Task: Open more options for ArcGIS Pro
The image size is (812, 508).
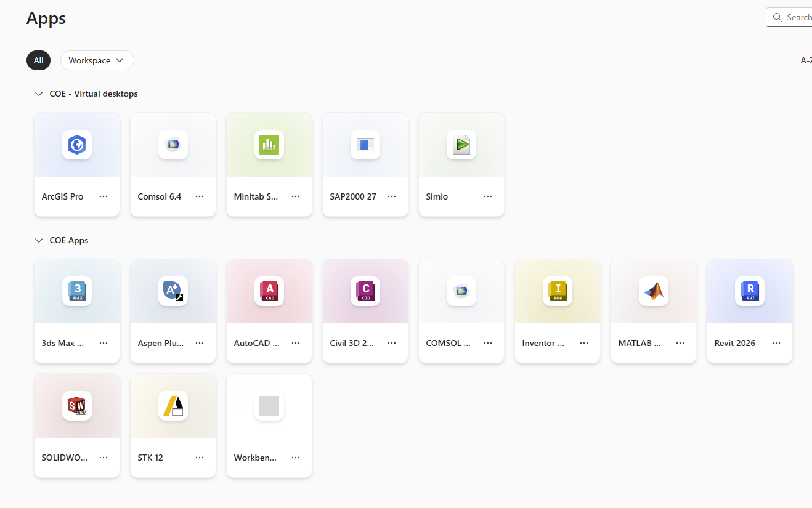Action: [104, 196]
